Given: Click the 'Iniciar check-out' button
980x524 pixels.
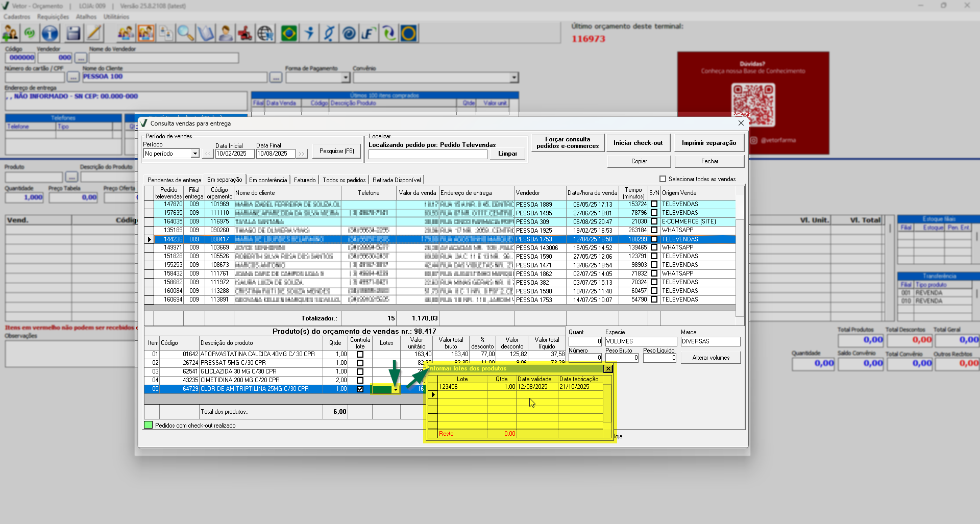Looking at the screenshot, I should 638,143.
